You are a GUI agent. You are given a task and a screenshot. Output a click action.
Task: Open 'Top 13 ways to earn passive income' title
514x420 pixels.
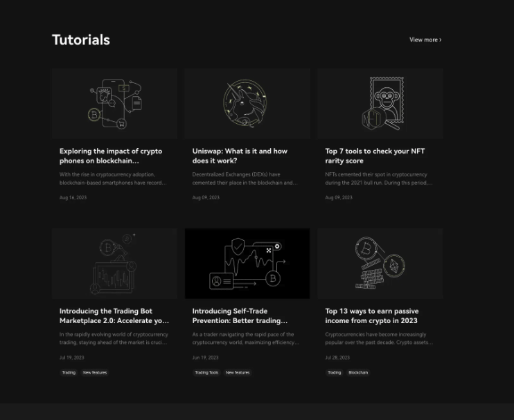[x=372, y=316]
